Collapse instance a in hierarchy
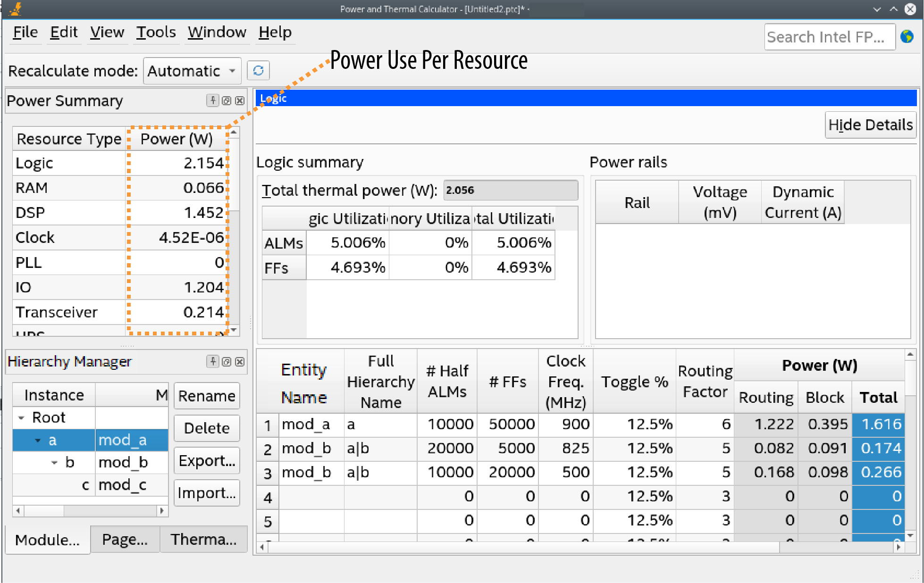Image resolution: width=924 pixels, height=583 pixels. click(38, 440)
